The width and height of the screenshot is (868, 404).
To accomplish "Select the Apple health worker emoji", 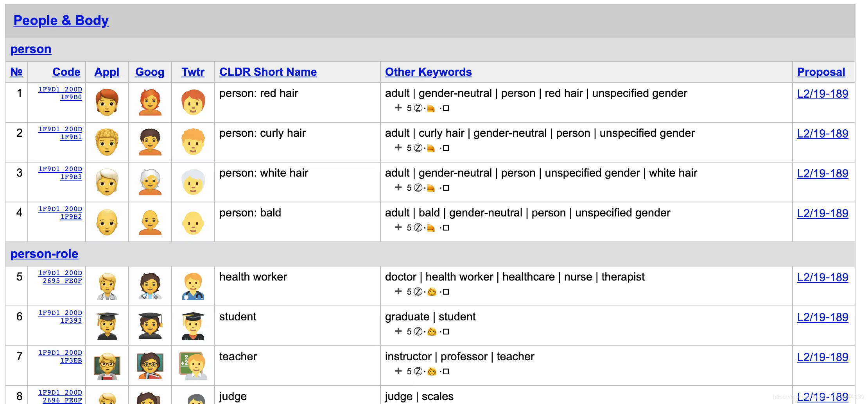I will [107, 286].
